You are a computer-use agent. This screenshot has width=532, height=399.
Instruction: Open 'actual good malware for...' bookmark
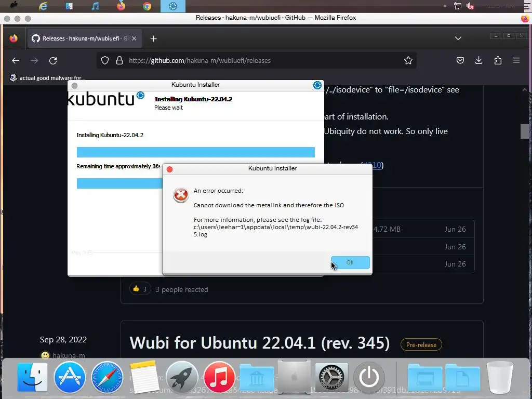coord(47,78)
